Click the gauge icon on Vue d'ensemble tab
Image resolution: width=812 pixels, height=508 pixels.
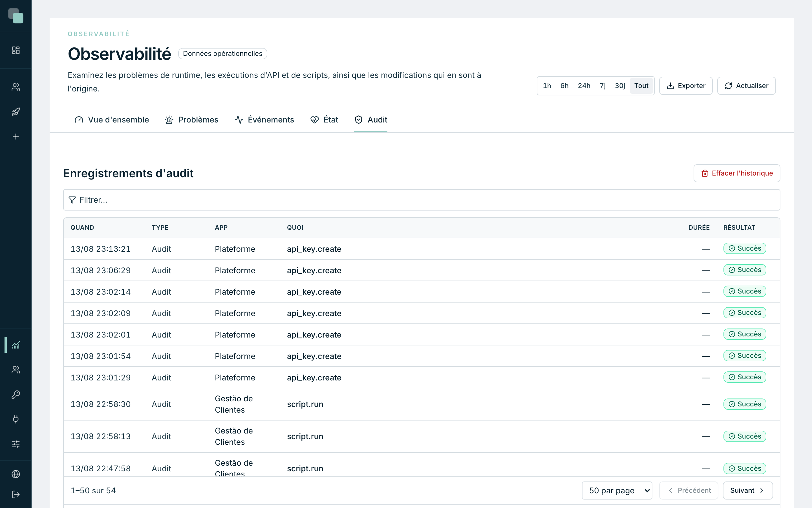tap(79, 120)
